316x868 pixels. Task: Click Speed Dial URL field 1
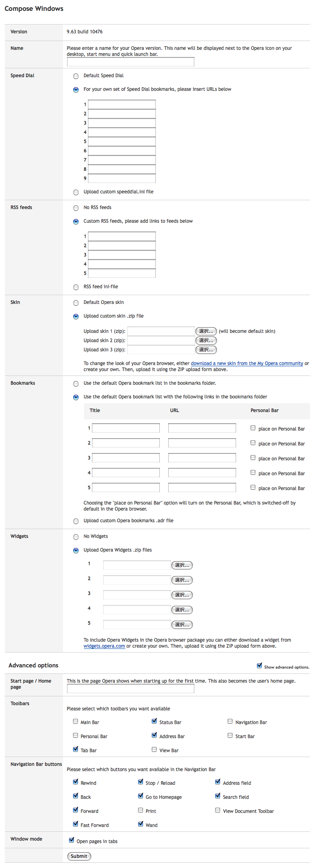[x=122, y=105]
